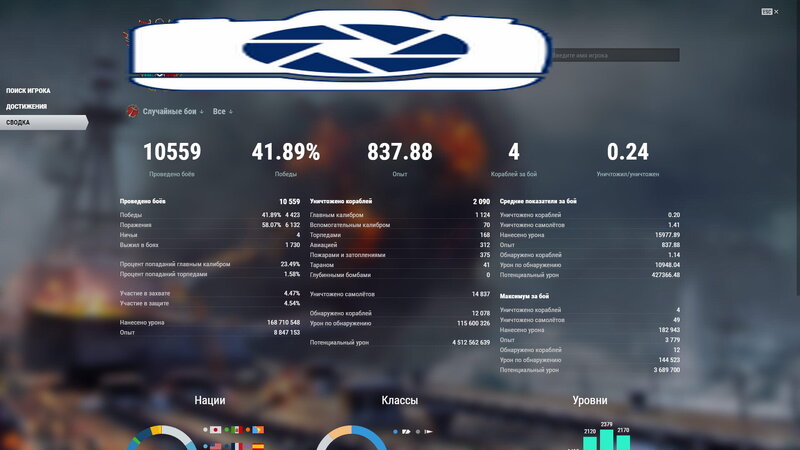This screenshot has height=450, width=800.
Task: Click the Средние показатели за бой heading
Action: click(x=538, y=201)
